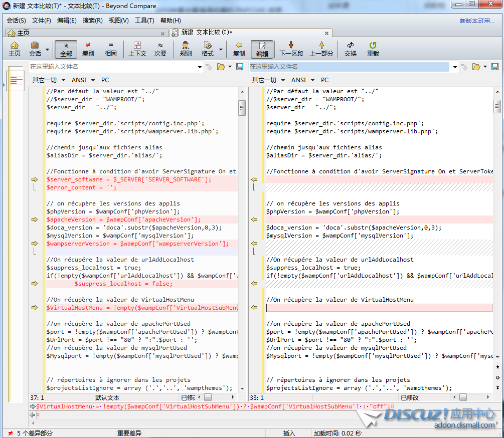This screenshot has height=438, width=504.
Task: Go to 上一部分 previous section
Action: click(x=321, y=49)
